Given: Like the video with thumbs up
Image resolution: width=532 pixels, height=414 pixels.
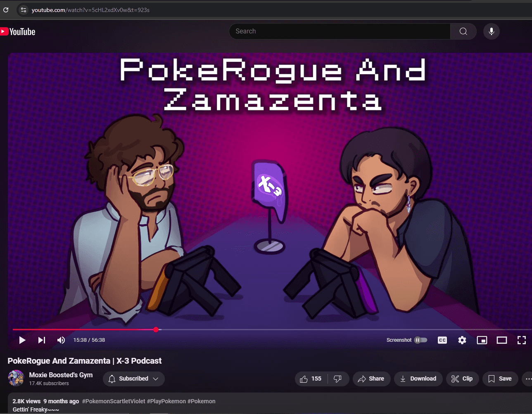Looking at the screenshot, I should point(311,379).
